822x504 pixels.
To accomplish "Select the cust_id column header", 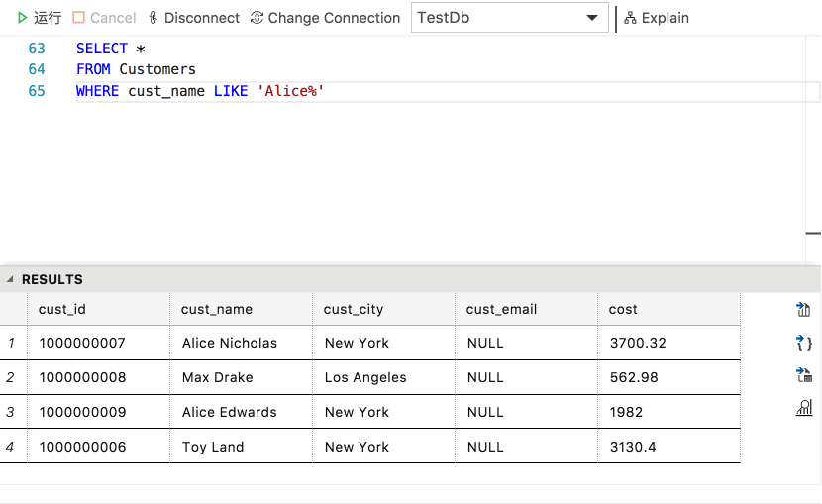I will pos(99,309).
